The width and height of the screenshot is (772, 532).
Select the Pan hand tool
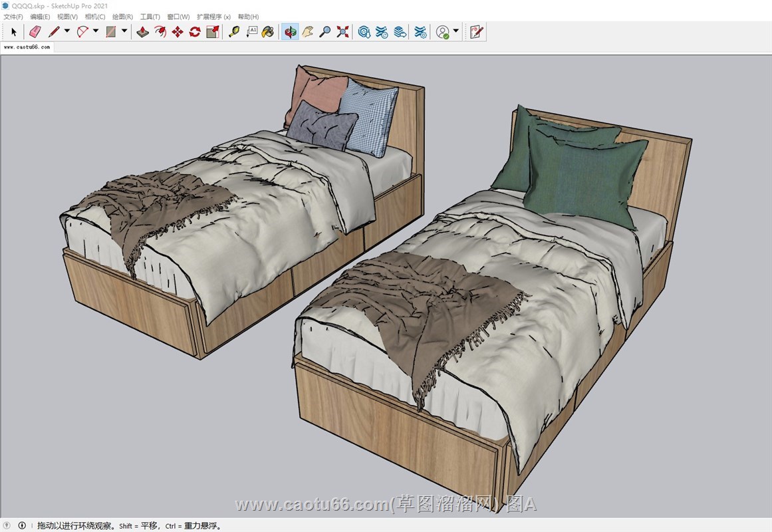tap(307, 31)
